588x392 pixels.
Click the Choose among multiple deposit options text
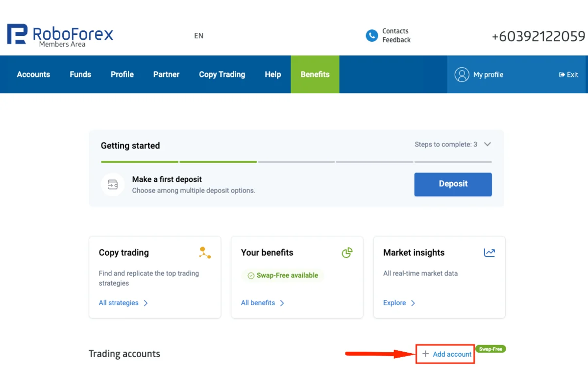pos(194,191)
